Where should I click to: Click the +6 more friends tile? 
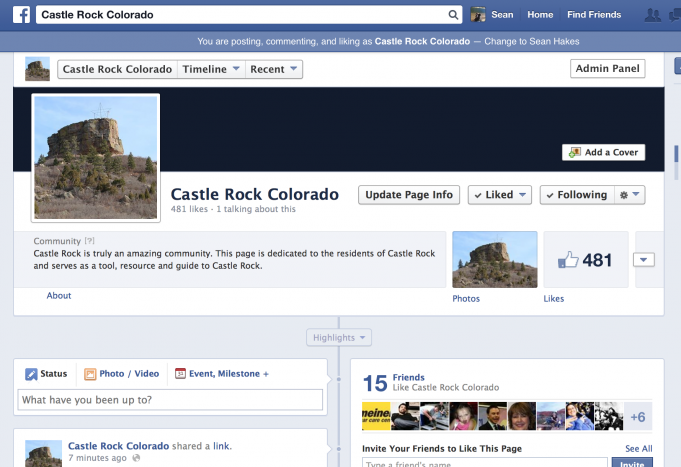tap(638, 417)
